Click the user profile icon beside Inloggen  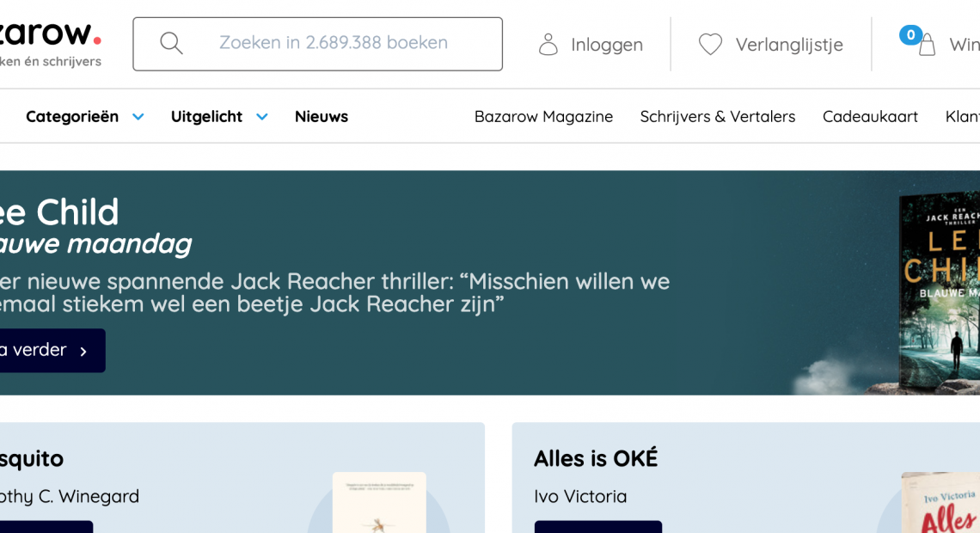point(548,45)
